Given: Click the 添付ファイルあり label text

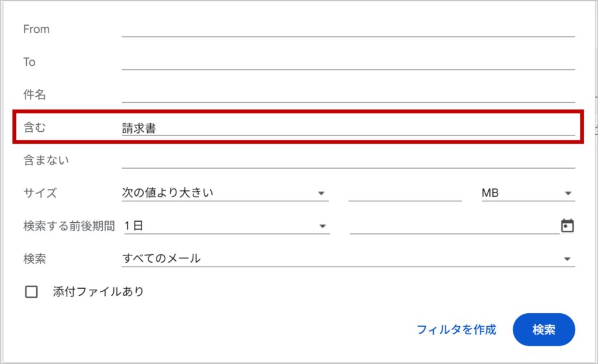Looking at the screenshot, I should click(x=98, y=292).
